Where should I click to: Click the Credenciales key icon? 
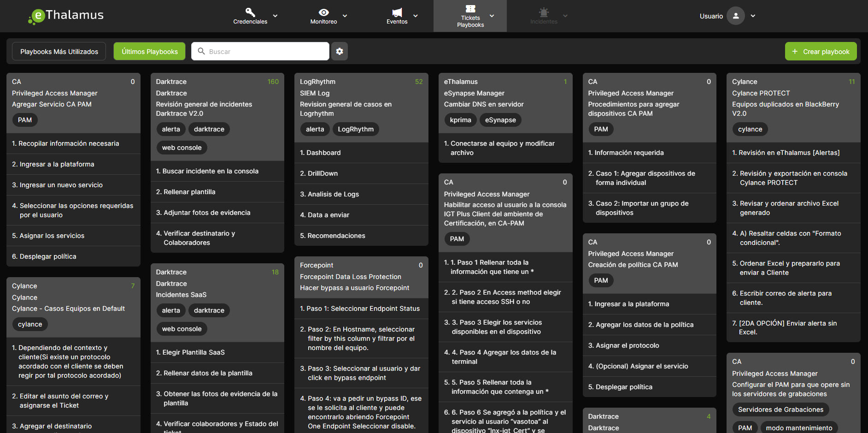(250, 12)
